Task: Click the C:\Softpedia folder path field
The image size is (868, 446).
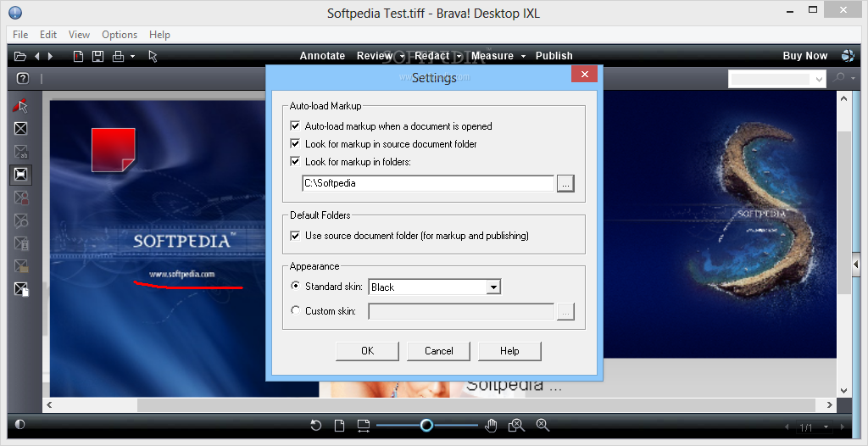Action: click(428, 183)
